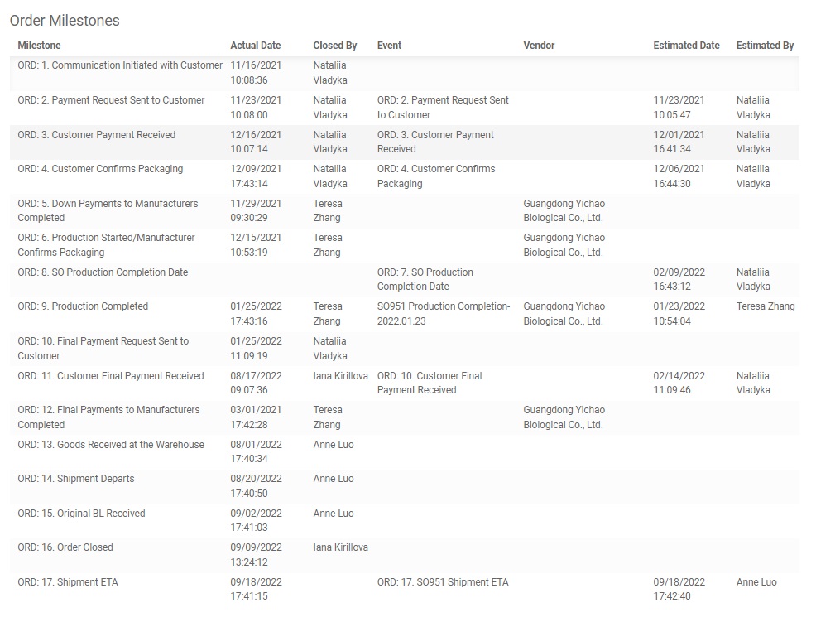Sort by the Estimated Date header

686,46
